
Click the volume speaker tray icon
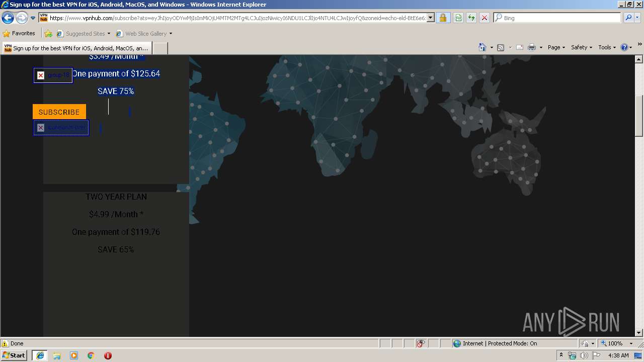584,355
